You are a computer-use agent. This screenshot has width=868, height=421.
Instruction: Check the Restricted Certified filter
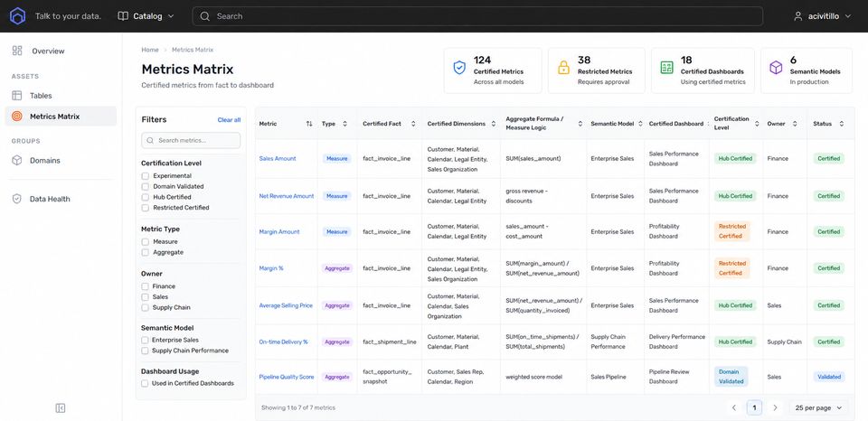coord(145,208)
